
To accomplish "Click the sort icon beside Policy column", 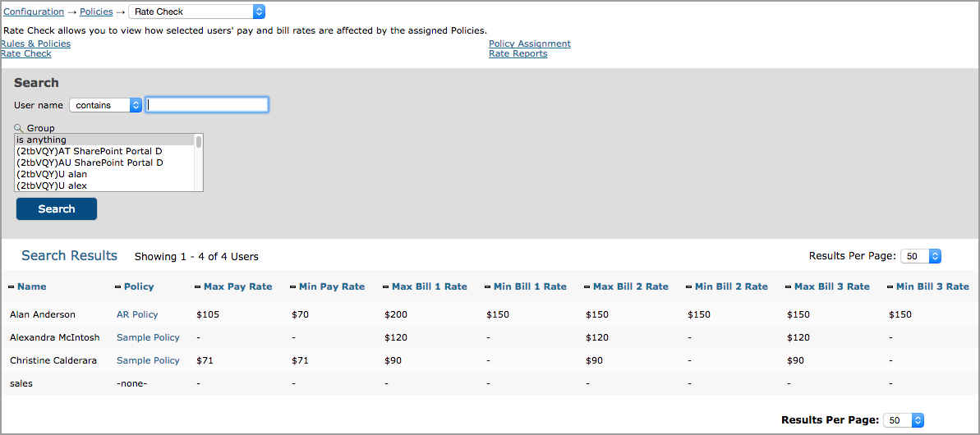I will pyautogui.click(x=118, y=287).
